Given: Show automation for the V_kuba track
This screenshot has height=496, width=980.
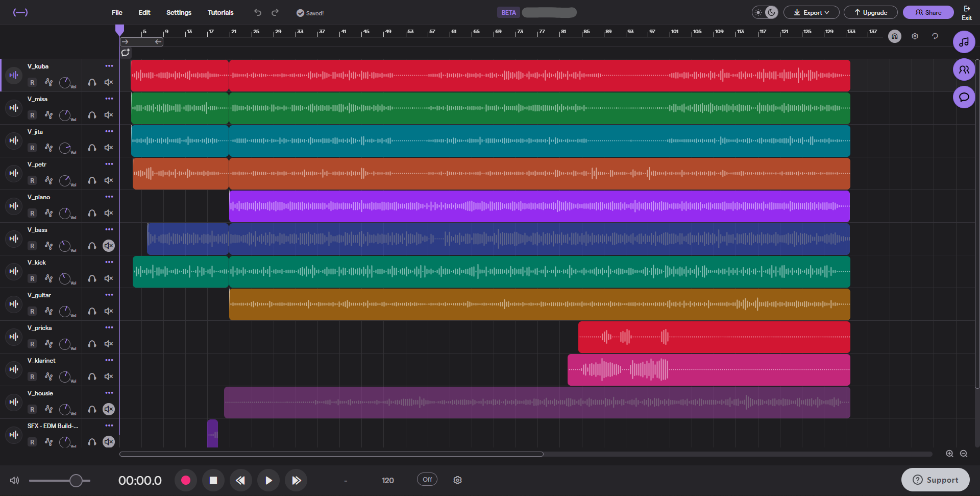Looking at the screenshot, I should (49, 82).
